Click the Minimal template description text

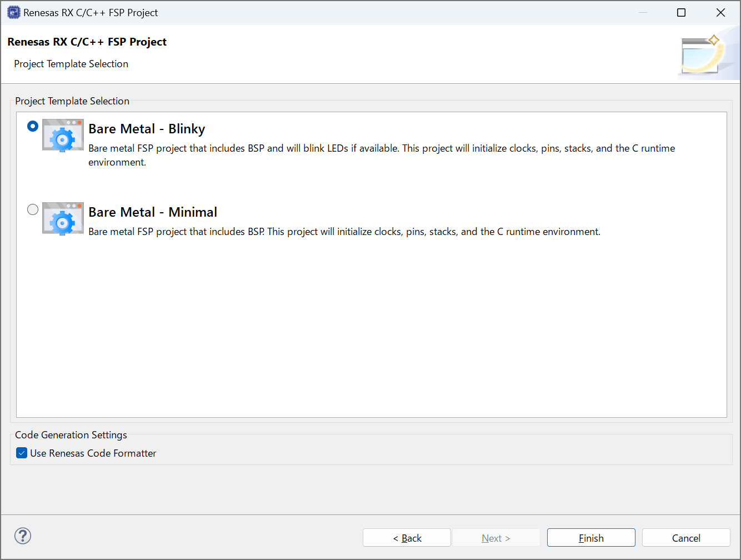pyautogui.click(x=344, y=232)
